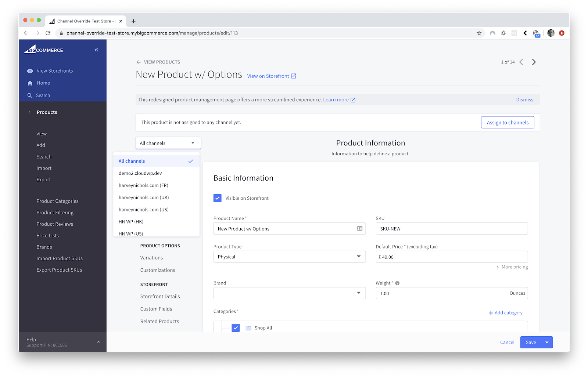The width and height of the screenshot is (588, 377).
Task: Click the eye icon beside View Storefronts
Action: coord(30,71)
